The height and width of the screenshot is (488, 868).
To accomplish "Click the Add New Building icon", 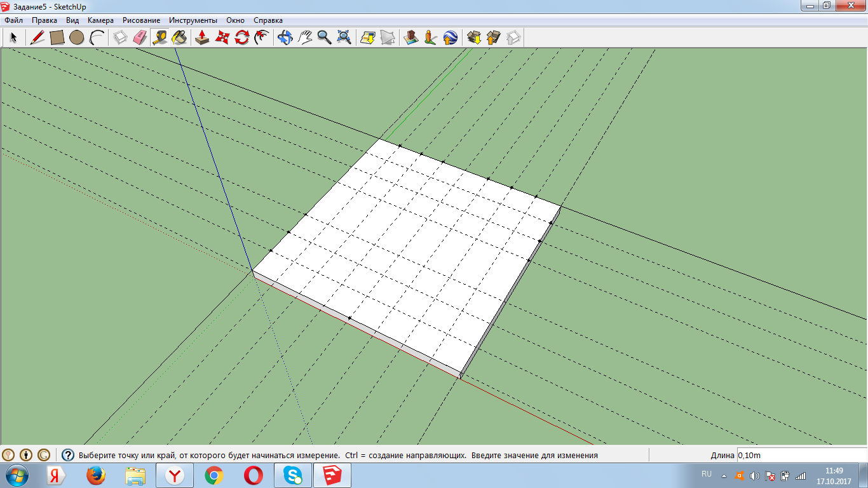I will pos(411,37).
